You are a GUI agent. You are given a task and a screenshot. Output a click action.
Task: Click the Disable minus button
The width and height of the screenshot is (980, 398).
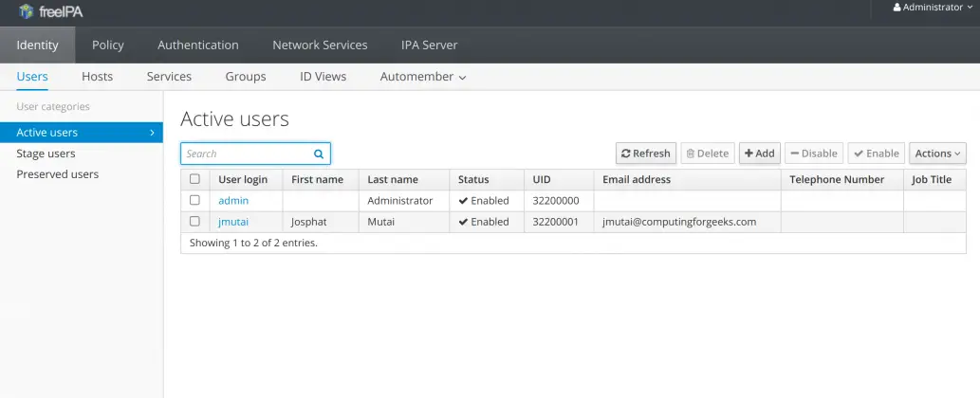pyautogui.click(x=814, y=154)
